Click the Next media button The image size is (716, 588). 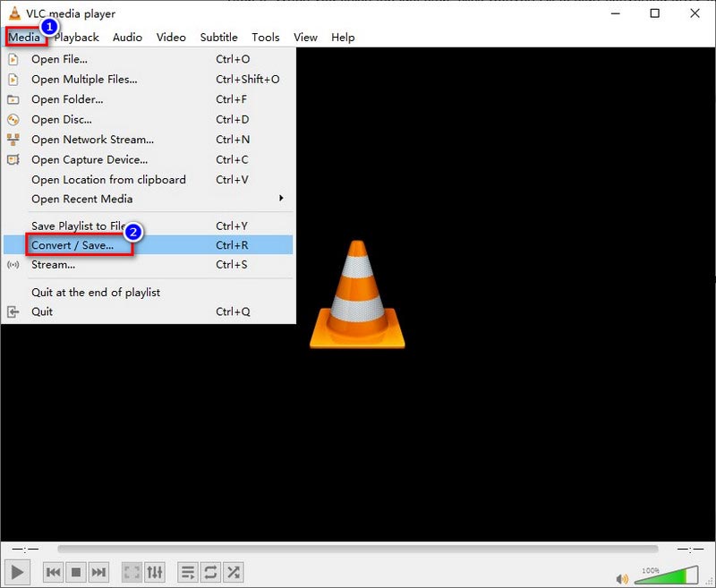pyautogui.click(x=99, y=572)
